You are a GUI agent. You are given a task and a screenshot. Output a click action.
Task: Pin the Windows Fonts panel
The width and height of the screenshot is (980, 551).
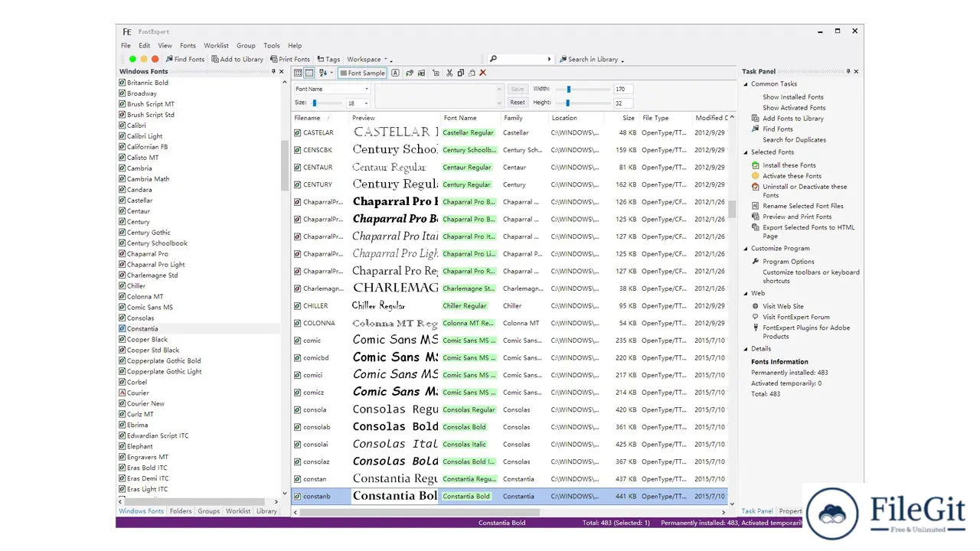(x=273, y=71)
